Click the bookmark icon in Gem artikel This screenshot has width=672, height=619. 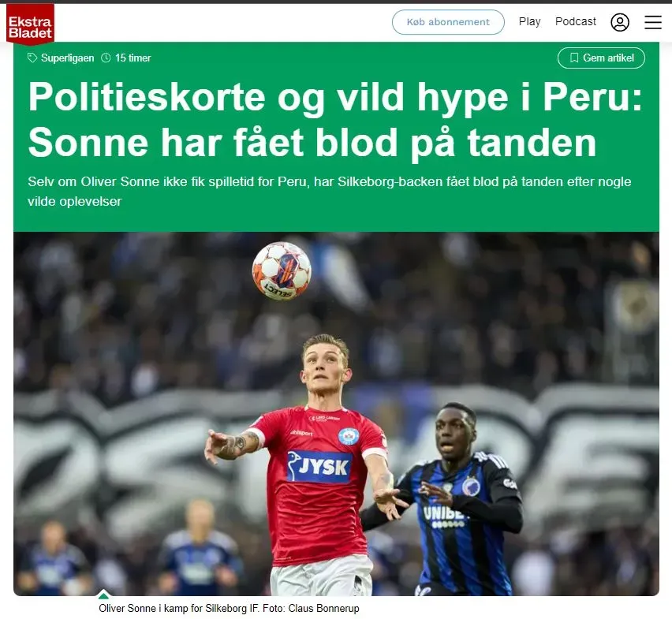(x=574, y=58)
